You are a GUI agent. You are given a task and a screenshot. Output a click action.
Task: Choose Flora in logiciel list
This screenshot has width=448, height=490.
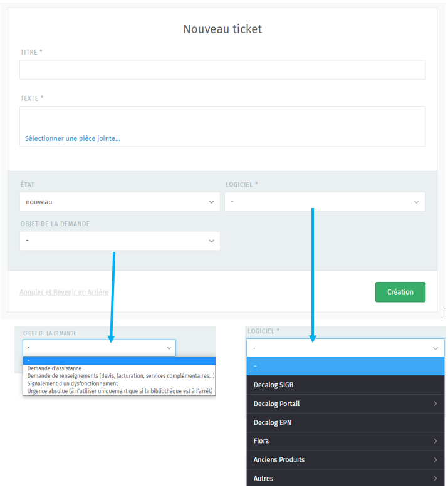point(345,441)
